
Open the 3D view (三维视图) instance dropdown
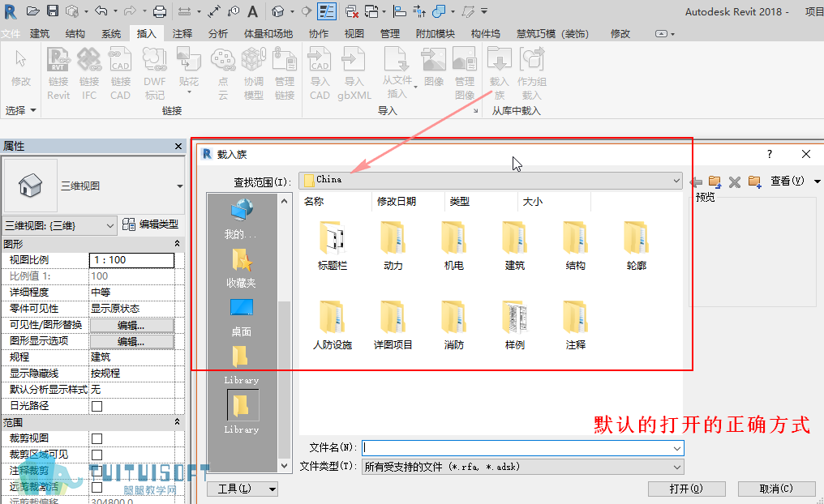59,226
